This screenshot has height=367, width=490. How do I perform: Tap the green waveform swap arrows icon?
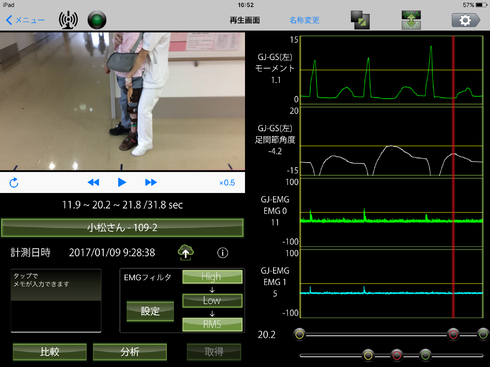(x=411, y=20)
